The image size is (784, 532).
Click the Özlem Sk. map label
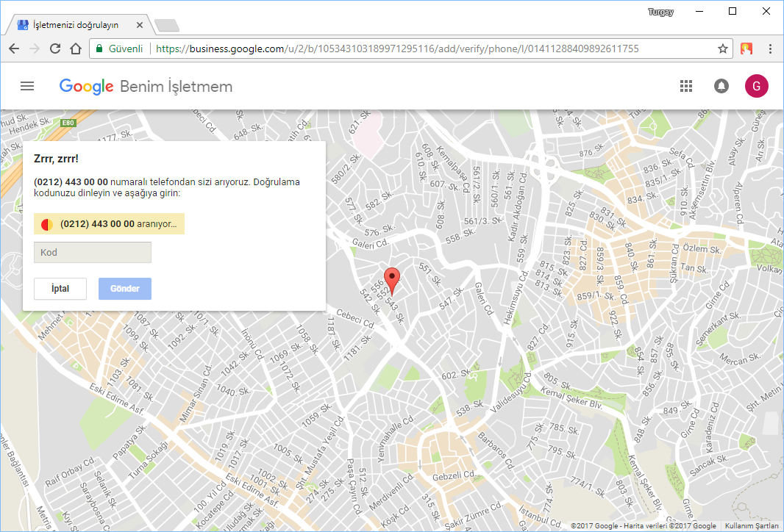click(x=702, y=248)
